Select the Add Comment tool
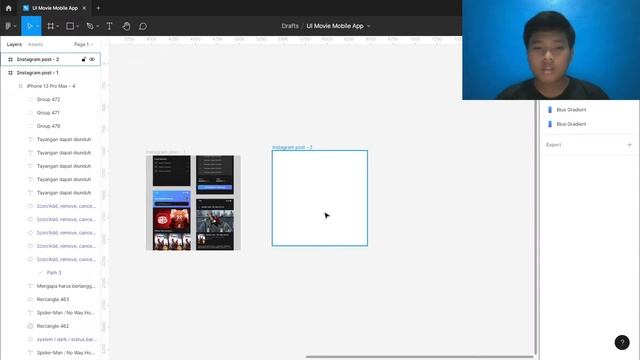The image size is (640, 360). (143, 26)
